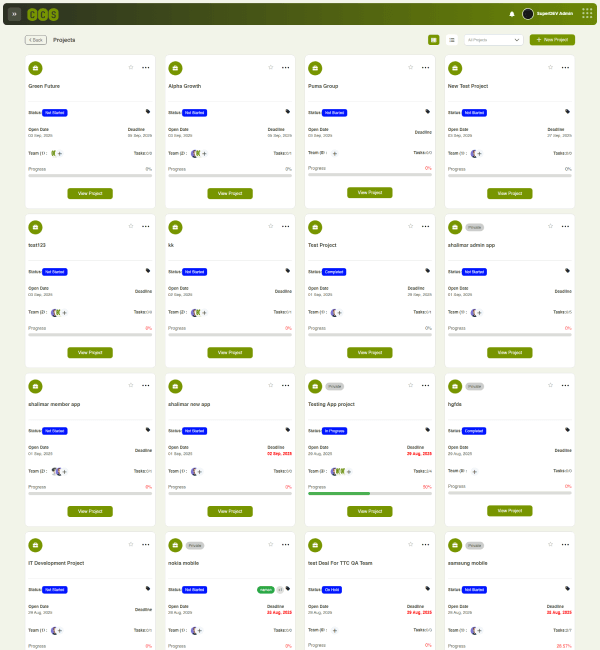Go back using the Back button
600x650 pixels.
pos(35,40)
